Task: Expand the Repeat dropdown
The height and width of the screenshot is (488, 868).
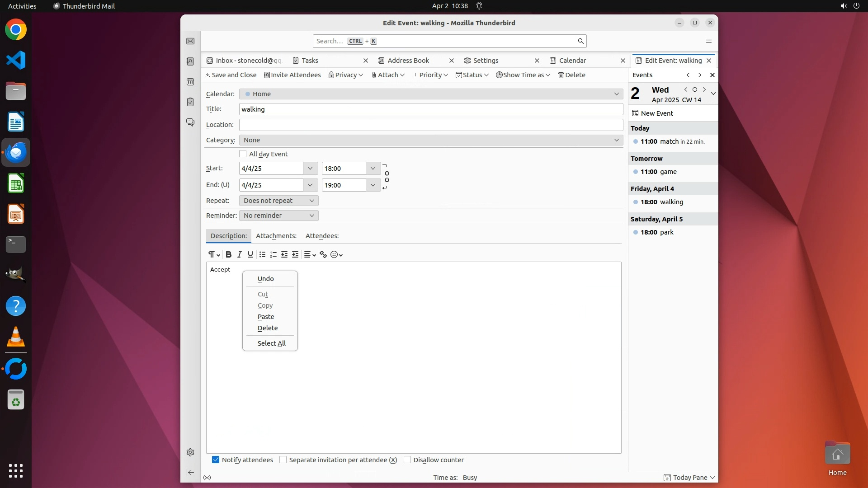Action: (278, 201)
